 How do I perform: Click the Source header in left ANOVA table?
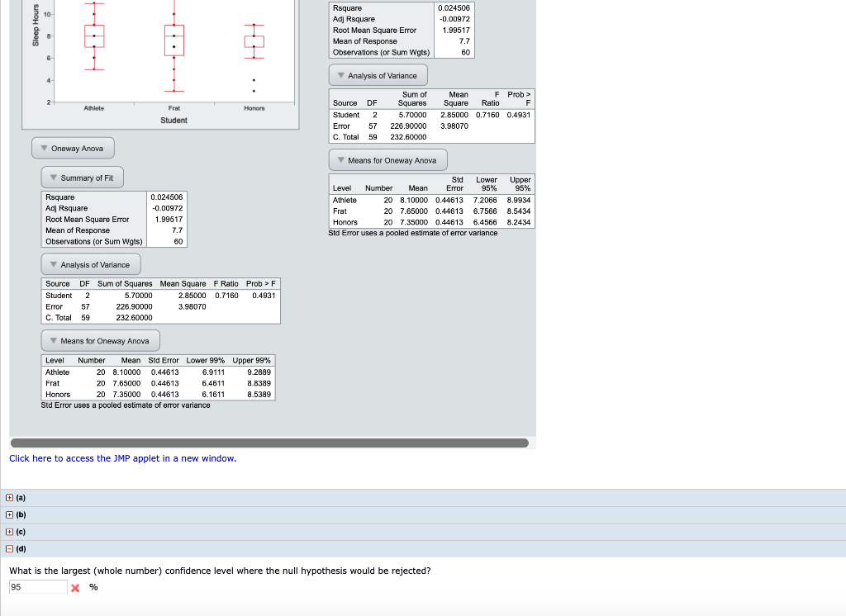(58, 284)
